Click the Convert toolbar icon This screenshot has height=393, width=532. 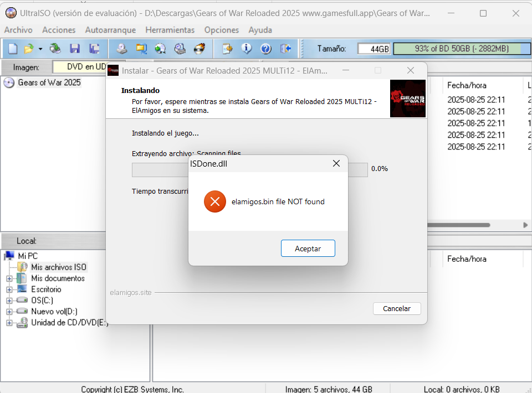161,49
